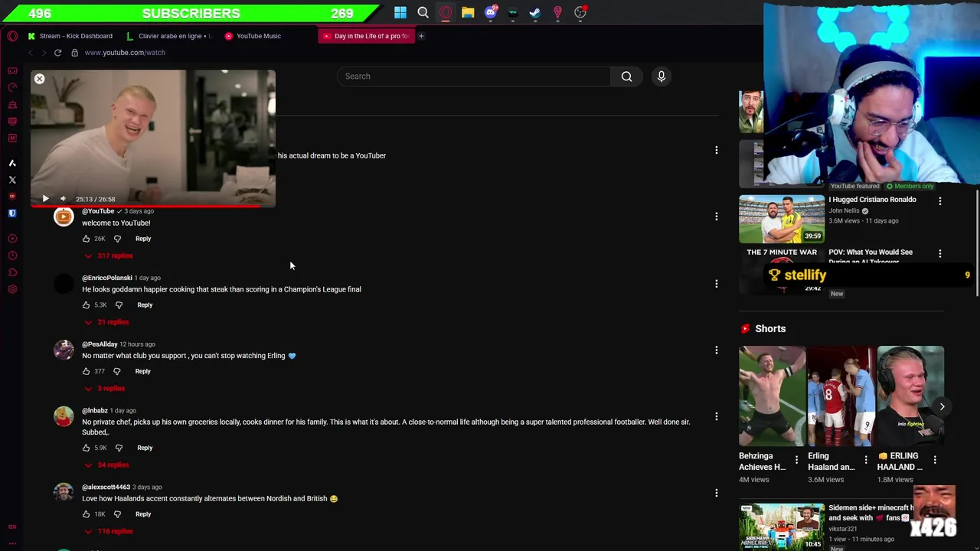Close the YouTube miniplayer
The height and width of the screenshot is (551, 980).
coord(39,79)
